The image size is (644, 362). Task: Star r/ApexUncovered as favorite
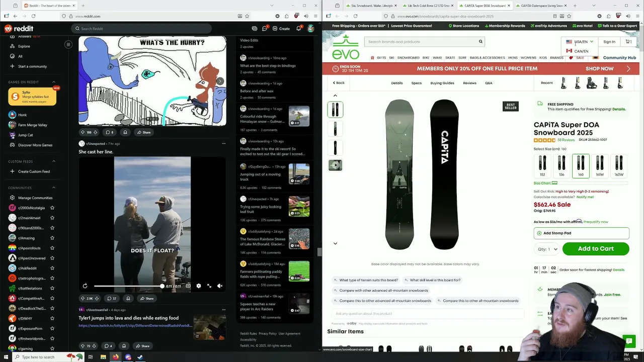[52, 258]
